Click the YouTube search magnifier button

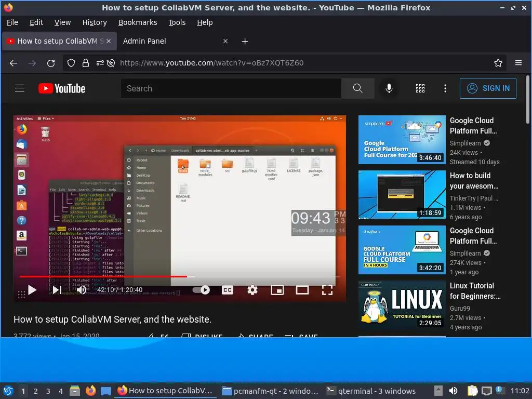point(357,88)
